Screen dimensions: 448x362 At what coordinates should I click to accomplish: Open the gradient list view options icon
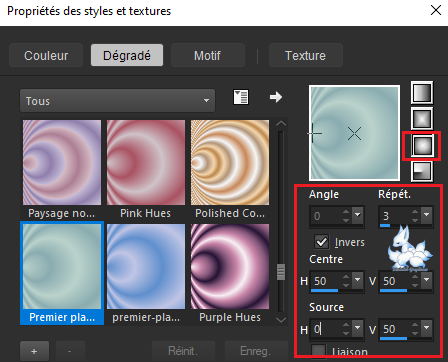241,97
